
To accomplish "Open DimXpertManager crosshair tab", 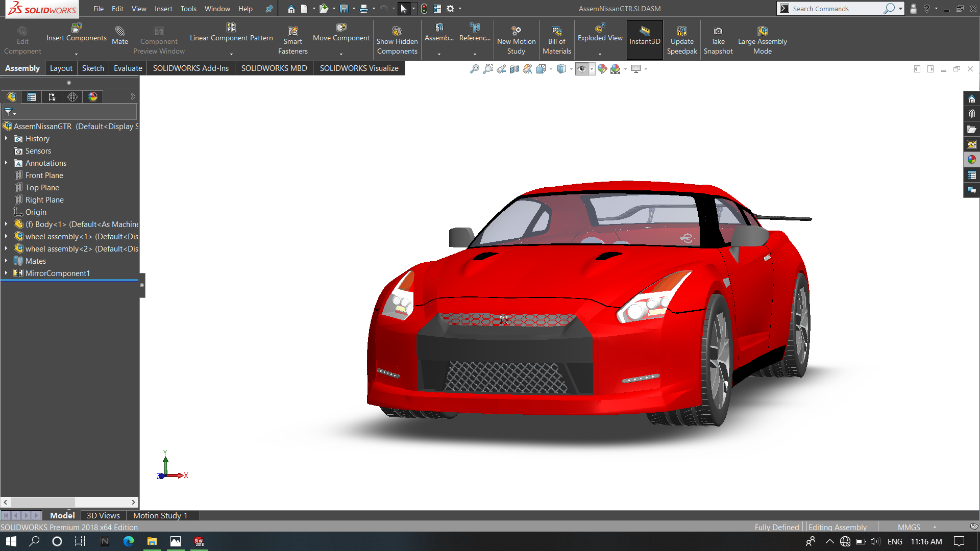I will (72, 97).
